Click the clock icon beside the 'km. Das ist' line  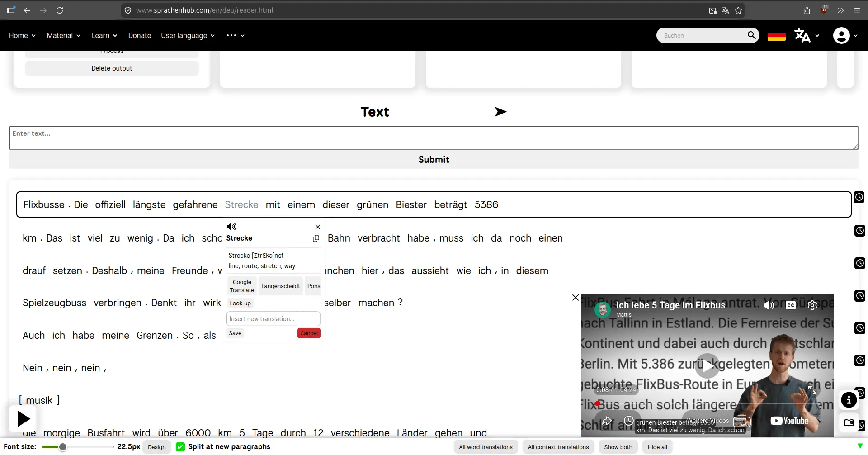tap(860, 231)
